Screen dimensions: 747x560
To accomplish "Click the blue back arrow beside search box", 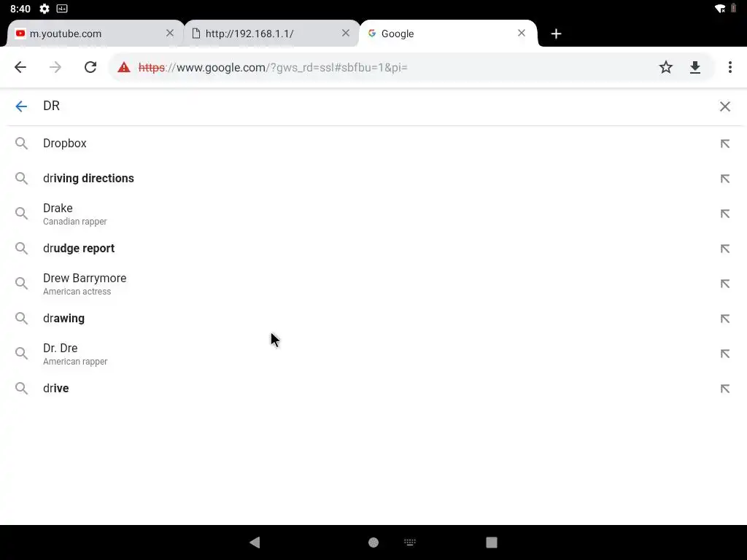I will pyautogui.click(x=21, y=106).
